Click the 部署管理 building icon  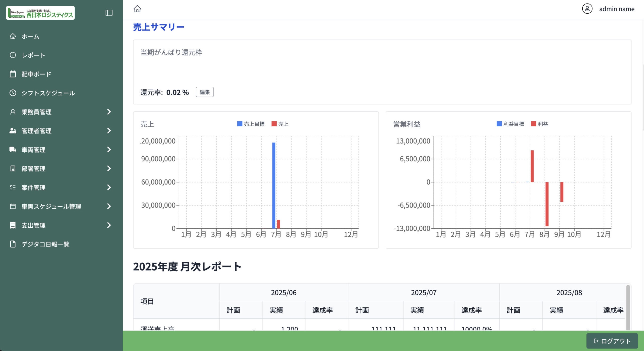13,168
